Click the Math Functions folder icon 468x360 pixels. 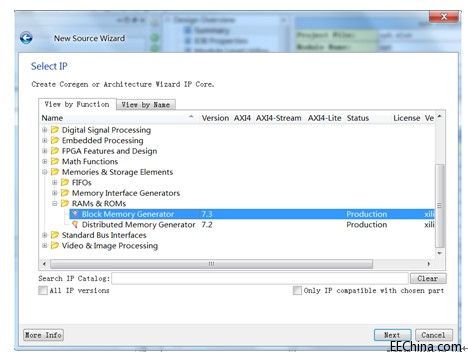pyautogui.click(x=55, y=161)
